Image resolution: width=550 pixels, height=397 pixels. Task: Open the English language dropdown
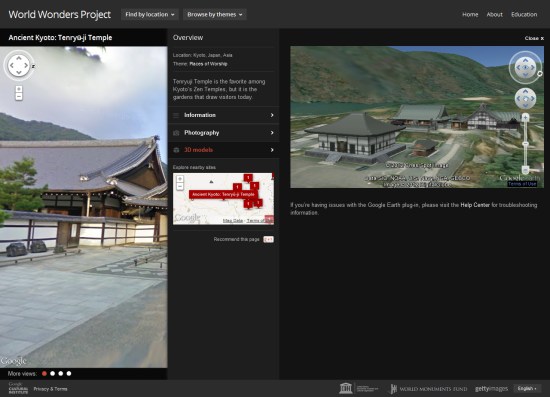pos(527,389)
